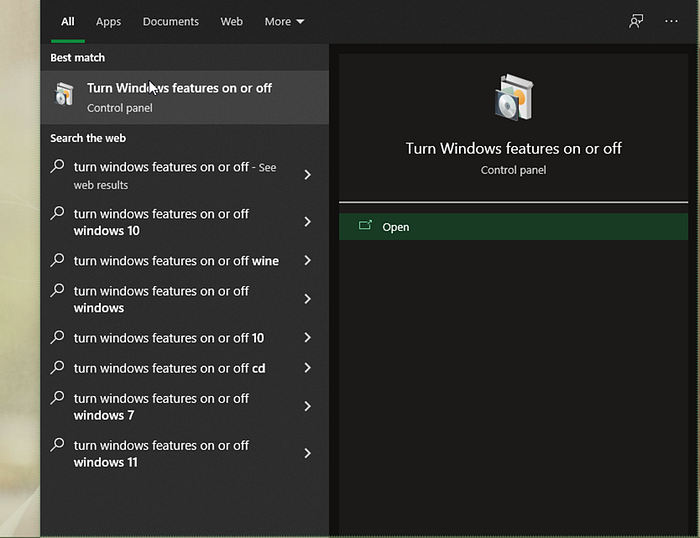Click search icon beside 'windows 11' suggestion
The width and height of the screenshot is (700, 538).
[58, 444]
